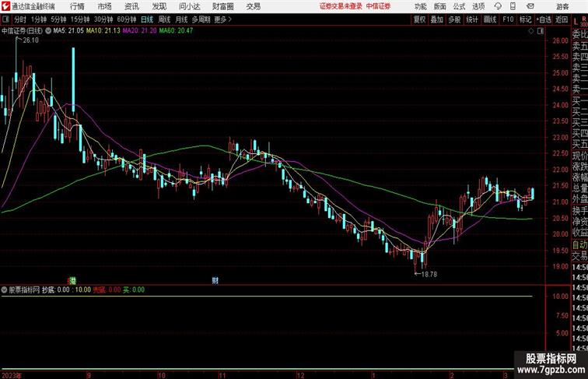588x379 pixels.
Task: Click the MA5: 21.05 value
Action: (68, 31)
